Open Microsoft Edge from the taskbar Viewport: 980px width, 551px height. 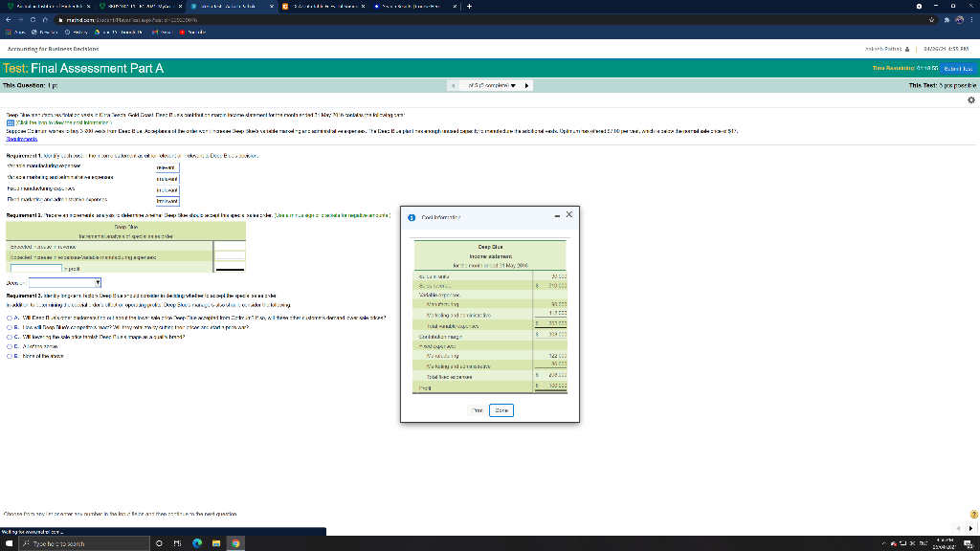197,543
